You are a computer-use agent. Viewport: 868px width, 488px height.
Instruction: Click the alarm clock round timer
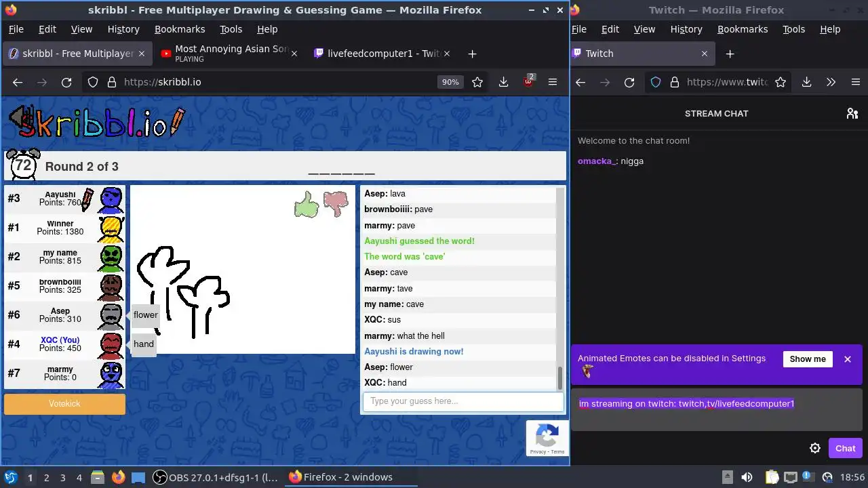click(23, 165)
